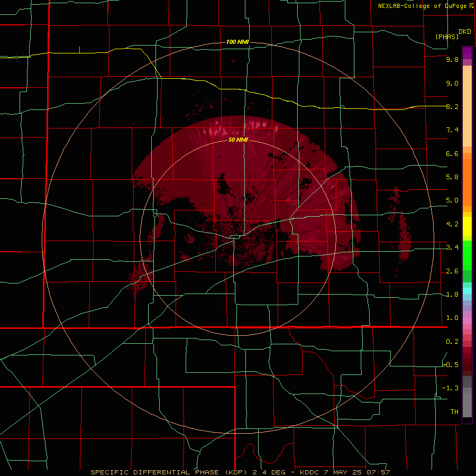The image size is (476, 476).
Task: Click the 0.2 value on the color scale
Action: (452, 342)
